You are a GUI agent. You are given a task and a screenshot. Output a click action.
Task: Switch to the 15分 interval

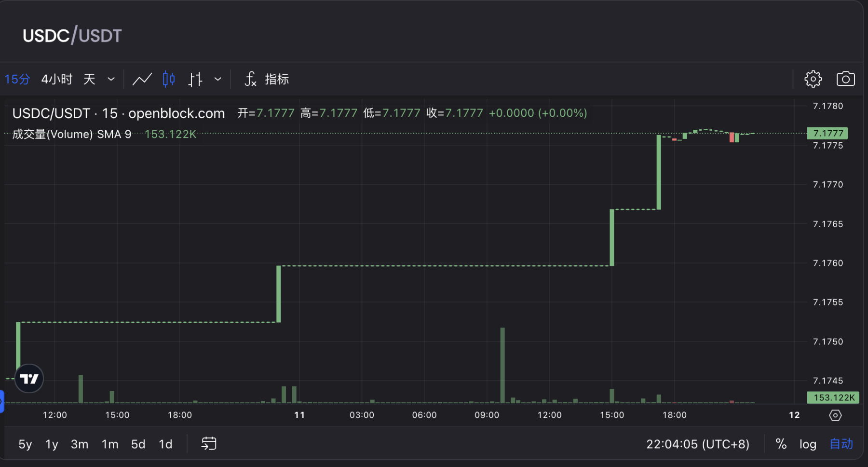17,79
